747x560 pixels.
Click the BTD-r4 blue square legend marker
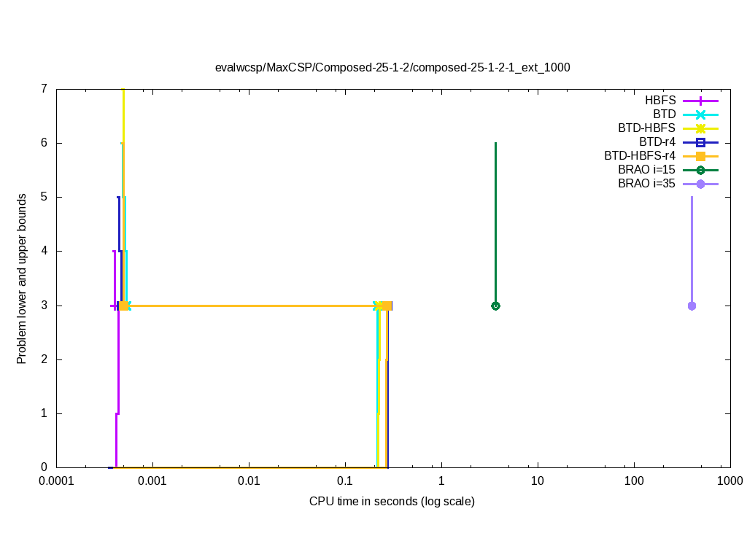[700, 142]
